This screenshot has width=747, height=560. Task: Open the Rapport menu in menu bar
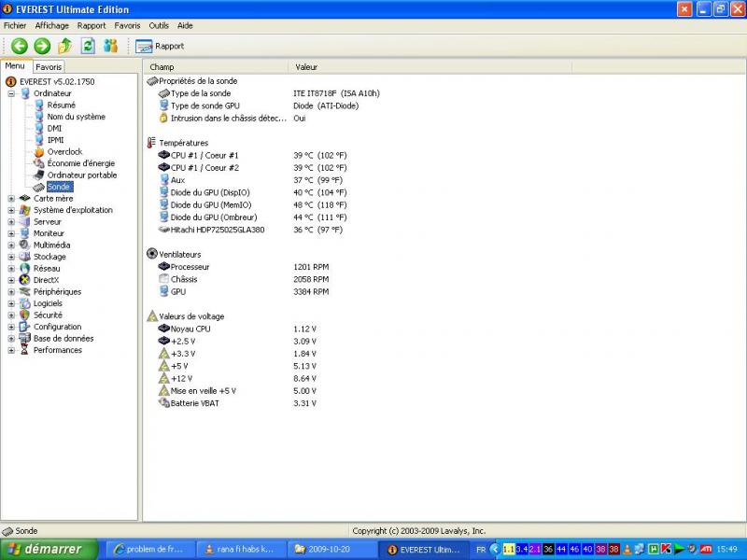pyautogui.click(x=92, y=26)
